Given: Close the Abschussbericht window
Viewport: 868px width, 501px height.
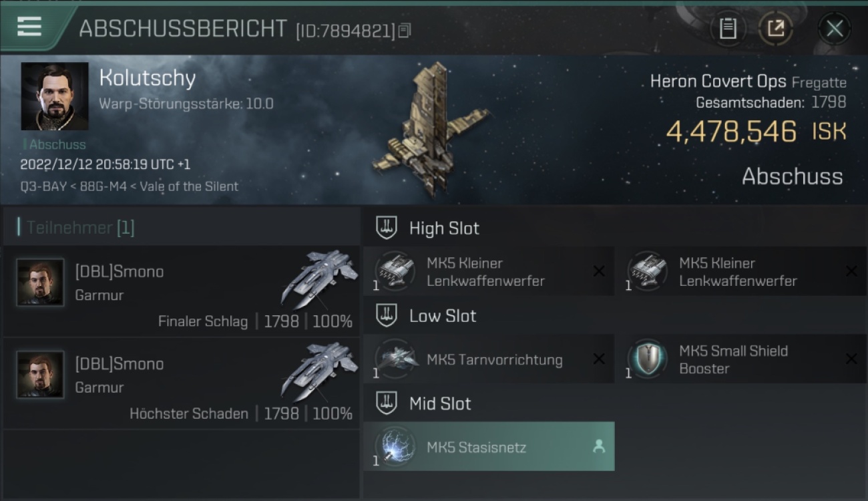Looking at the screenshot, I should [x=834, y=28].
